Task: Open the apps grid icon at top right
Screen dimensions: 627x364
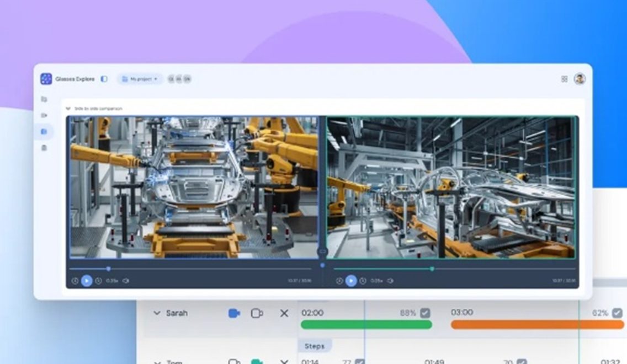Action: coord(564,79)
